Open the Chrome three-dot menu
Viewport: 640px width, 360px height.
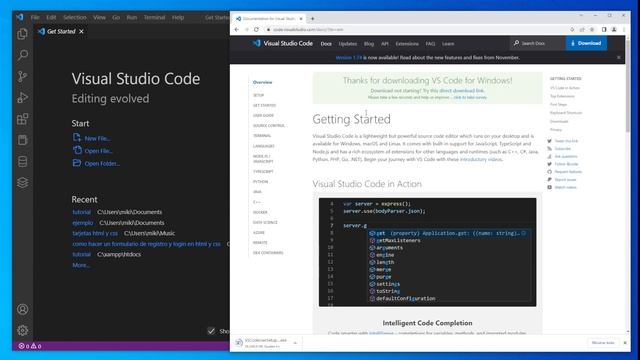pyautogui.click(x=624, y=29)
